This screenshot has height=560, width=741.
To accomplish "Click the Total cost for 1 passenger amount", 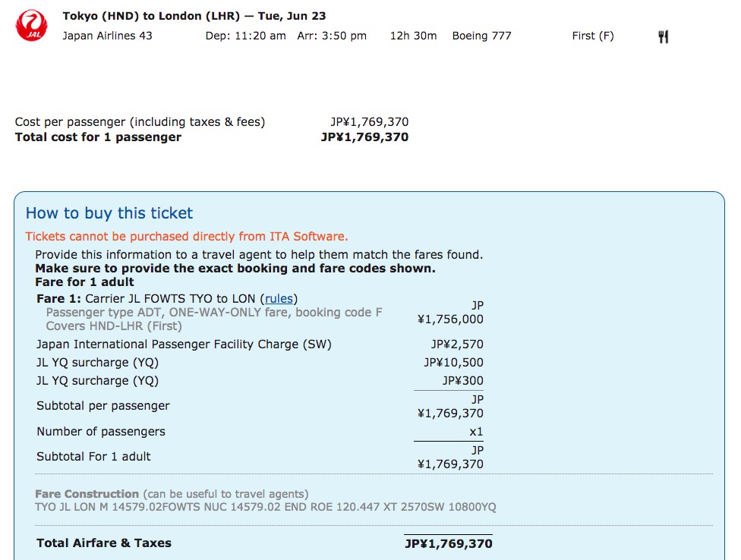I will pos(364,137).
